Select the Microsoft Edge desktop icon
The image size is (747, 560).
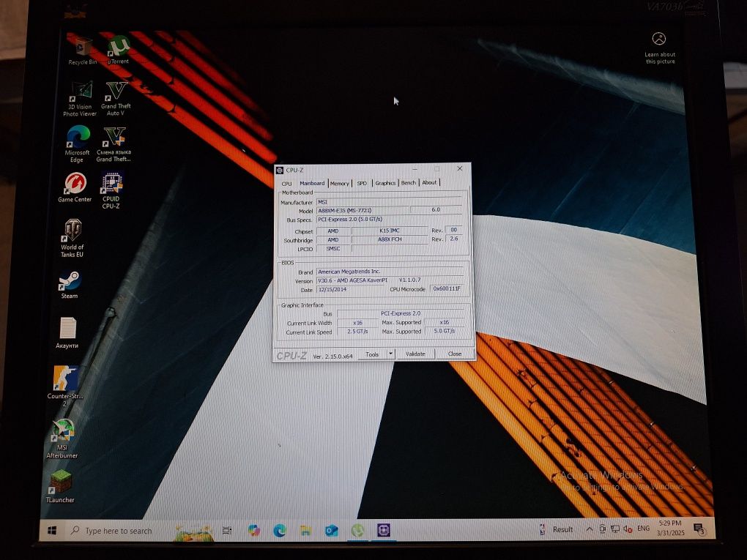77,143
